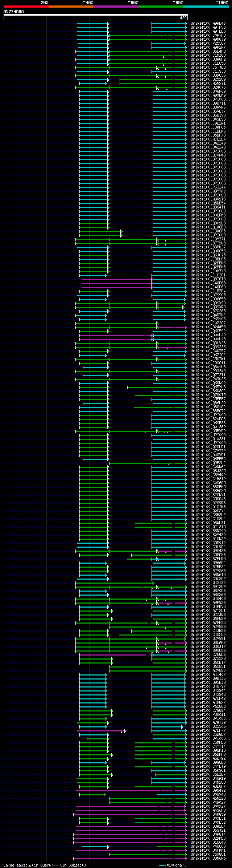Select text UniRef100_Q2FBK6

click(208, 263)
